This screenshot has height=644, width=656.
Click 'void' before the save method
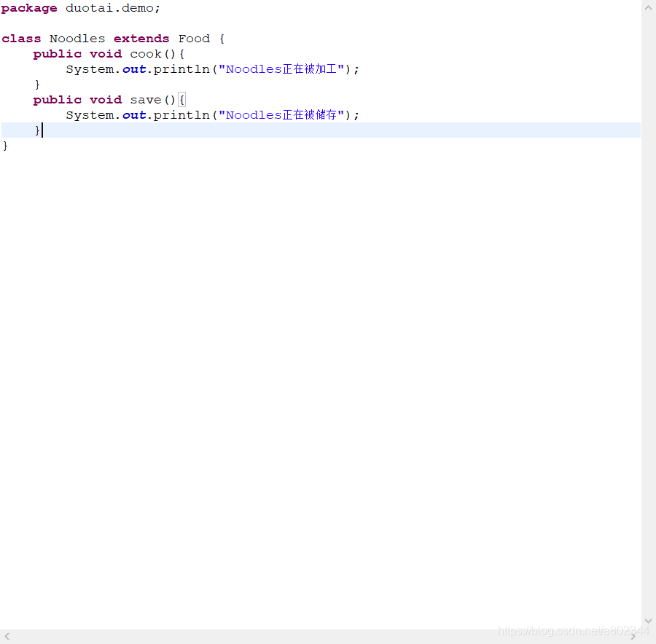[x=106, y=100]
